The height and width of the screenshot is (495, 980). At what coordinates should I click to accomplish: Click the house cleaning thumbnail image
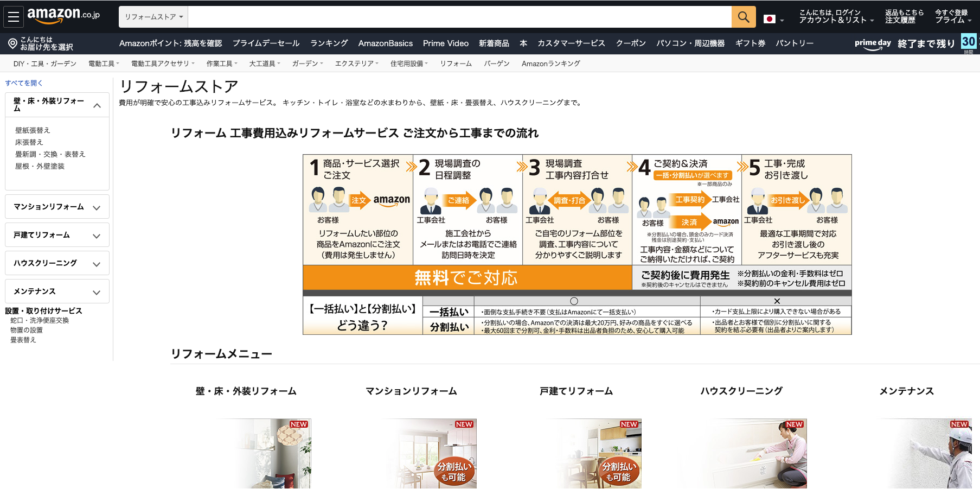point(741,454)
